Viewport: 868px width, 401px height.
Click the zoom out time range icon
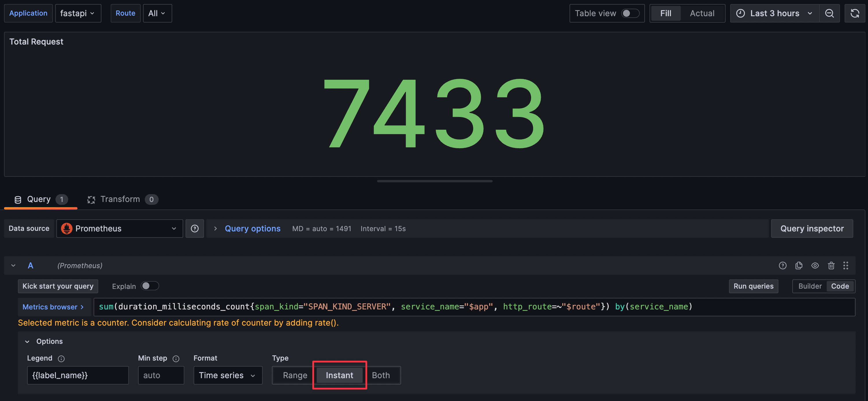click(829, 14)
